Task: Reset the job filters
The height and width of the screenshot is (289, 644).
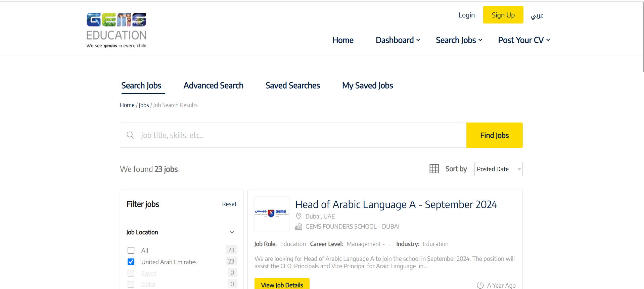Action: coord(229,204)
